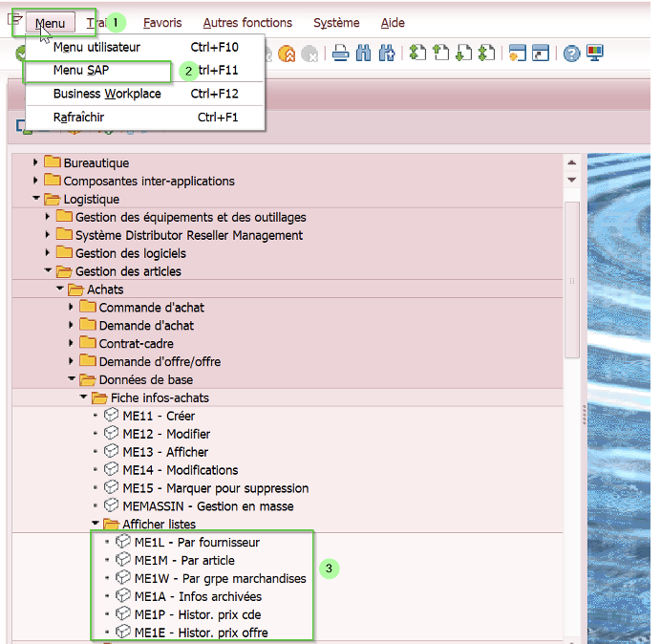Image resolution: width=661 pixels, height=644 pixels.
Task: Choose Business Workplace menu entry
Action: (107, 94)
